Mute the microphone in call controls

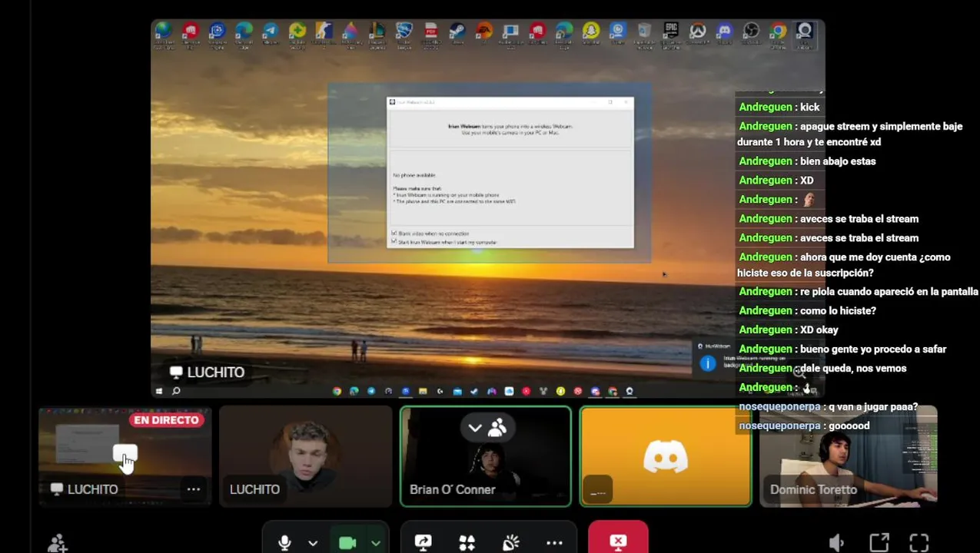click(x=284, y=542)
